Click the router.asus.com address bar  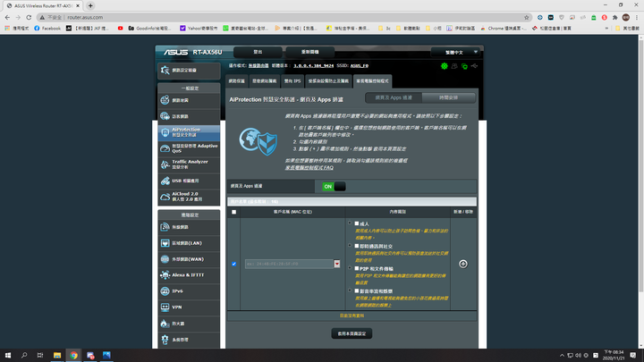(284, 17)
